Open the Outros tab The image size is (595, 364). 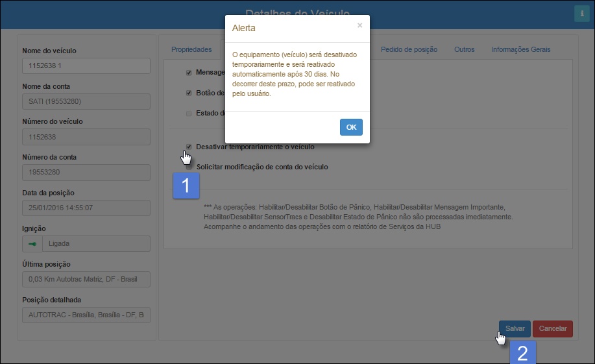(464, 49)
